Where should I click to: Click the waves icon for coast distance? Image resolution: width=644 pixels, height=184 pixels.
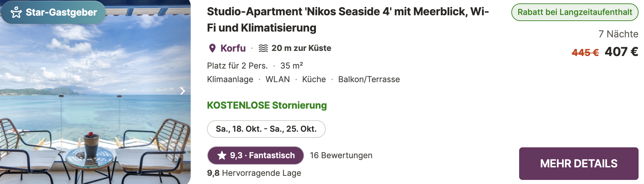coord(263,48)
